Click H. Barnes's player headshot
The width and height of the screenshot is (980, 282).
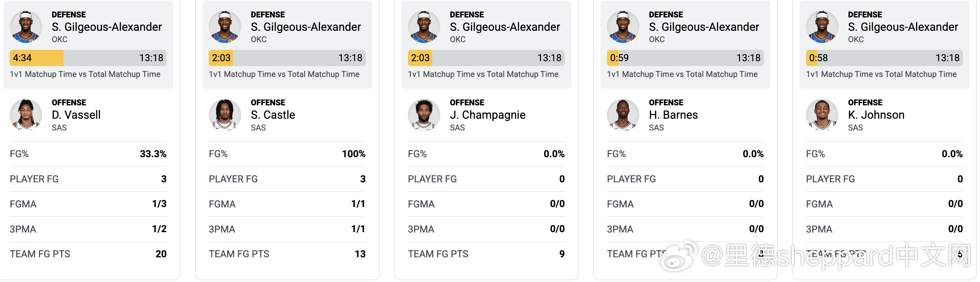[x=623, y=115]
